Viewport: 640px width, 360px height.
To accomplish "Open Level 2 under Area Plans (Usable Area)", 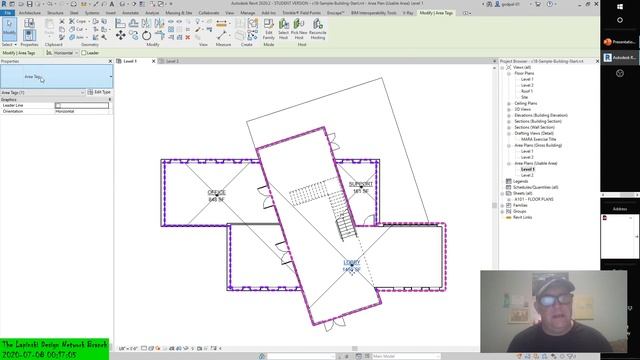I will pos(527,175).
